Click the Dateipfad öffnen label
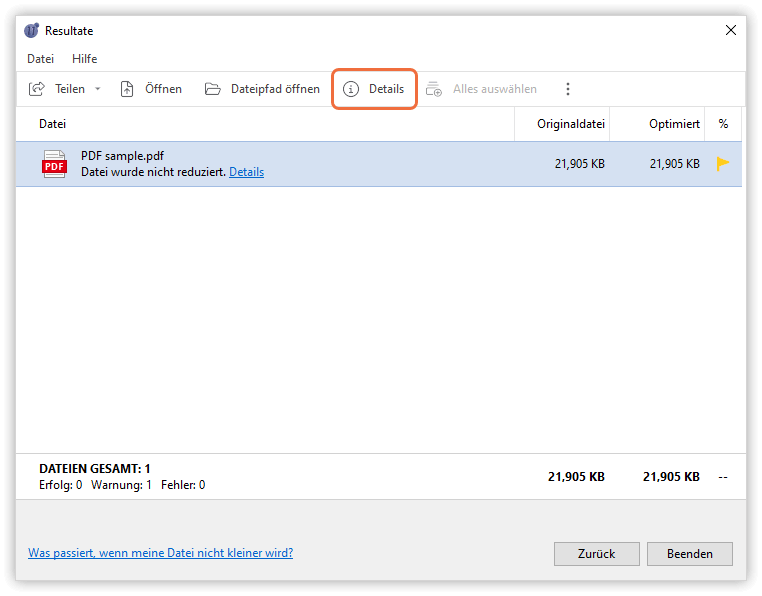The image size is (762, 596). 275,89
